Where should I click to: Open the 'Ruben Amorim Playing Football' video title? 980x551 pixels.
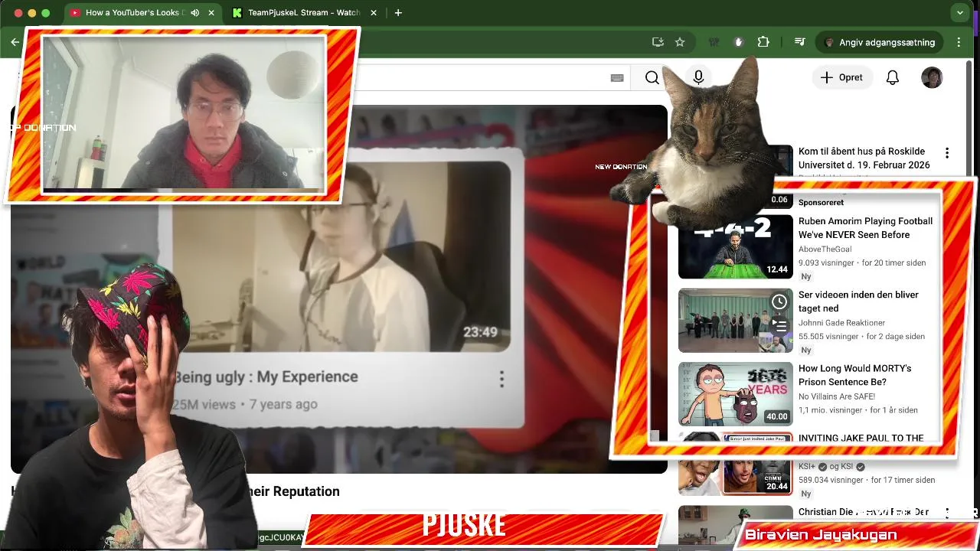coord(865,228)
